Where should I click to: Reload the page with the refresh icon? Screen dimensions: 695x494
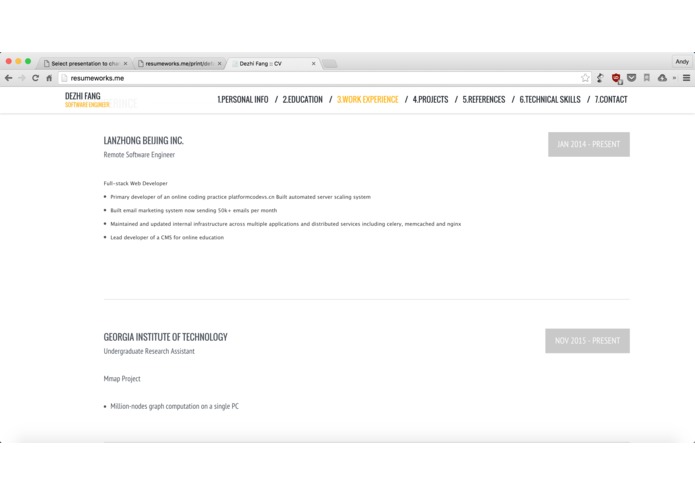tap(35, 78)
